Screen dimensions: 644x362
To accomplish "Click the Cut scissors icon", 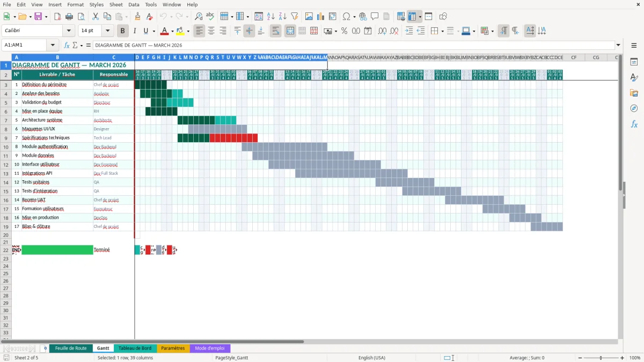I will click(x=95, y=17).
